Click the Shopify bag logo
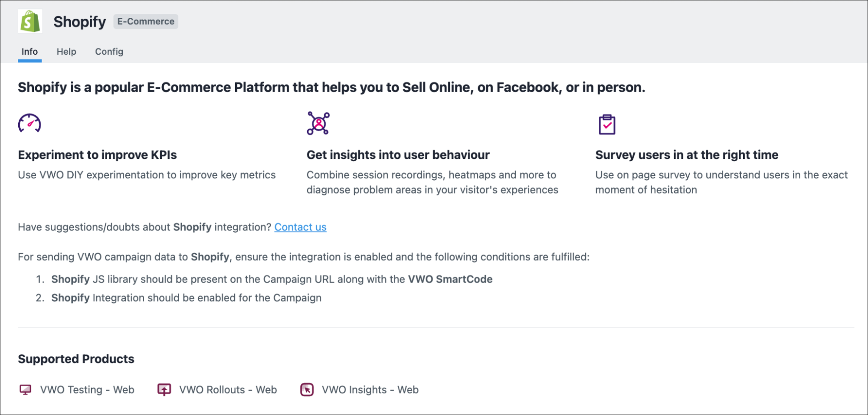Viewport: 868px width, 415px height. tap(30, 21)
